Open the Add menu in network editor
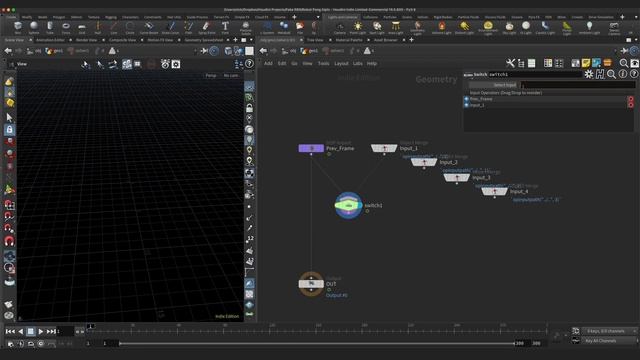Screen dimensions: 640x360 pos(268,64)
